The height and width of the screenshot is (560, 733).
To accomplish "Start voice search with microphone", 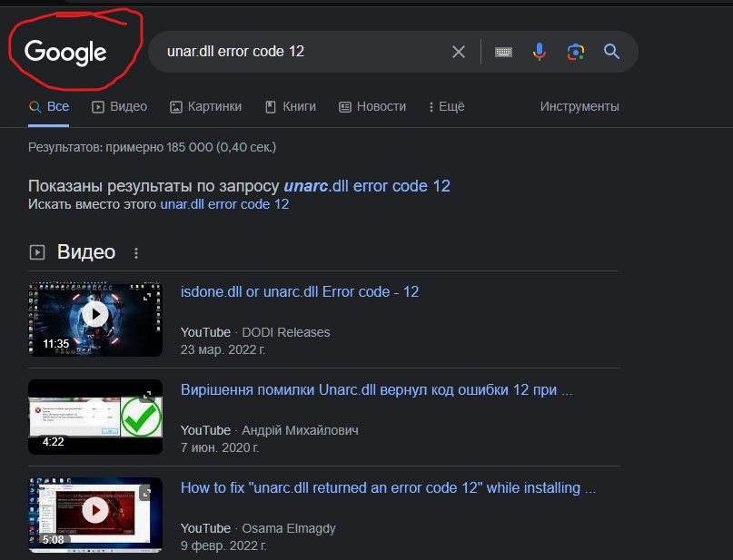I will pyautogui.click(x=540, y=52).
